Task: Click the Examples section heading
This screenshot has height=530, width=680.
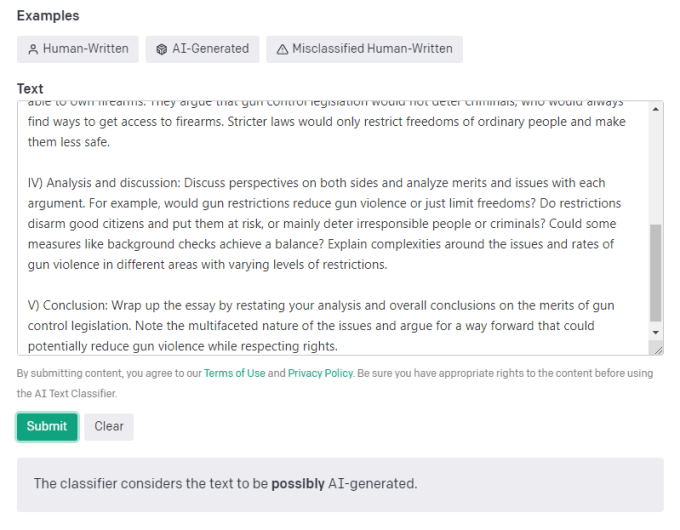Action: tap(48, 16)
